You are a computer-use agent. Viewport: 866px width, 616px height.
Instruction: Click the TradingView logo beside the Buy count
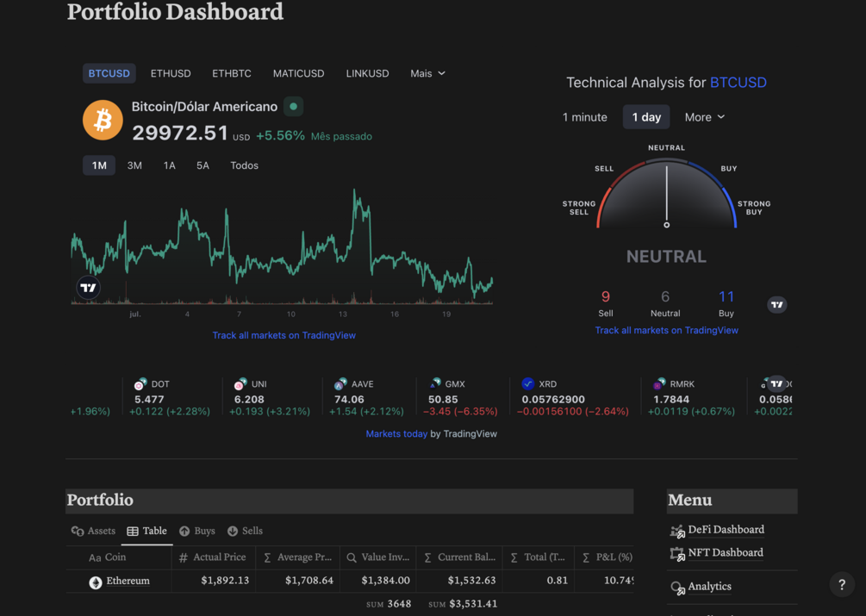point(777,305)
